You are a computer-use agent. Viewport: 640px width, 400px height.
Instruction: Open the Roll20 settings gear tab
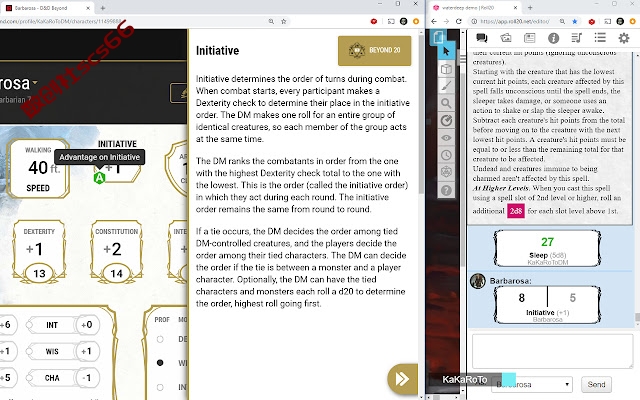[x=624, y=38]
